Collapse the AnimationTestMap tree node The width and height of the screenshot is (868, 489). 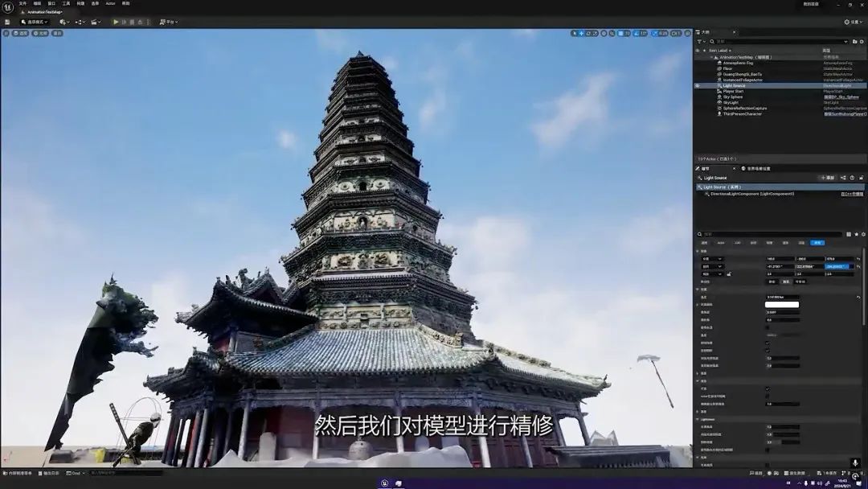(x=712, y=57)
